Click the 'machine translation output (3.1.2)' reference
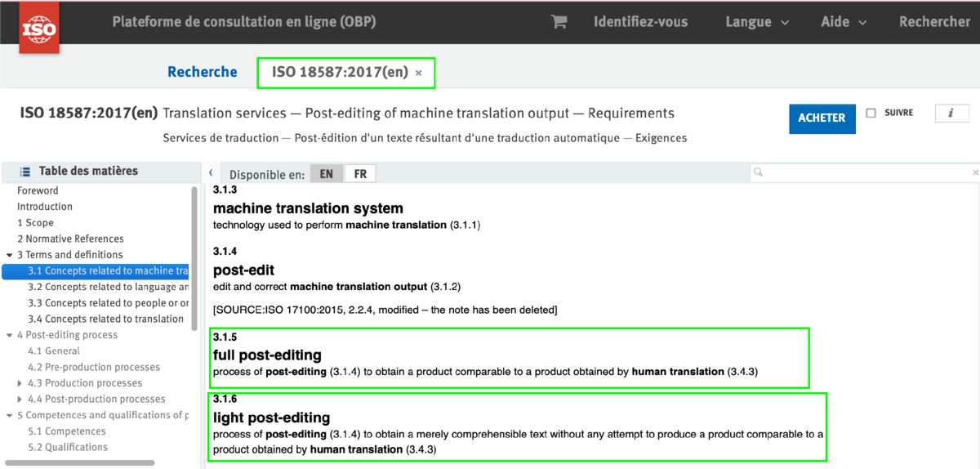The image size is (980, 469). point(376,287)
